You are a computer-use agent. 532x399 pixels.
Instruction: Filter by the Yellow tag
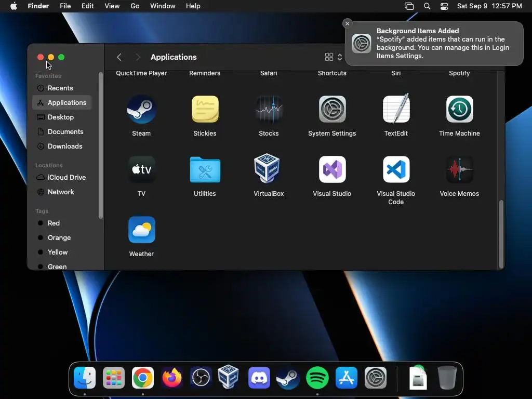point(62,252)
